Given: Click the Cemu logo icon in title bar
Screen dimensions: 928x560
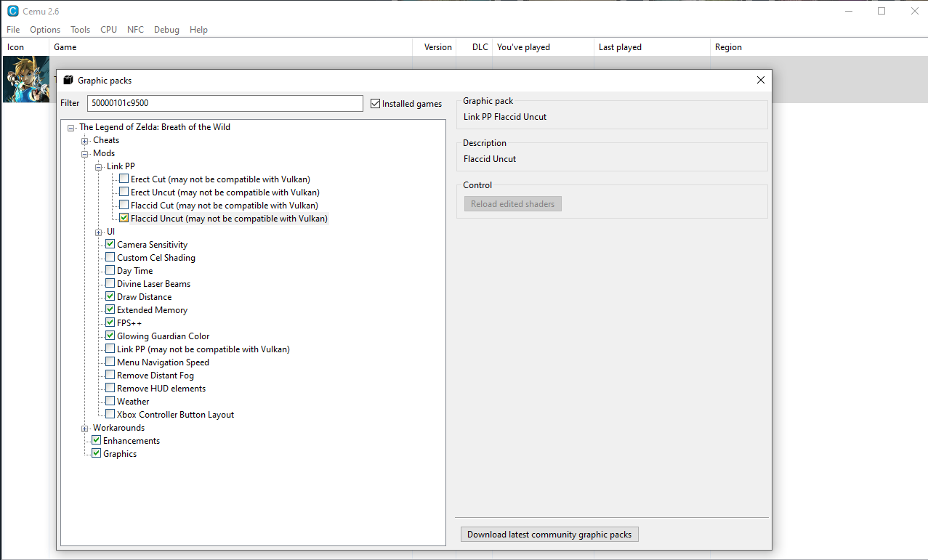Looking at the screenshot, I should click(12, 11).
